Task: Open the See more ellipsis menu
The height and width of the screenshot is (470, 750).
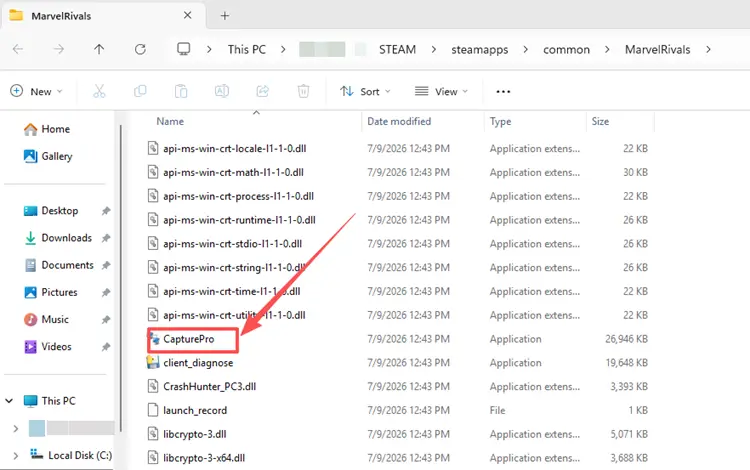Action: pyautogui.click(x=503, y=91)
